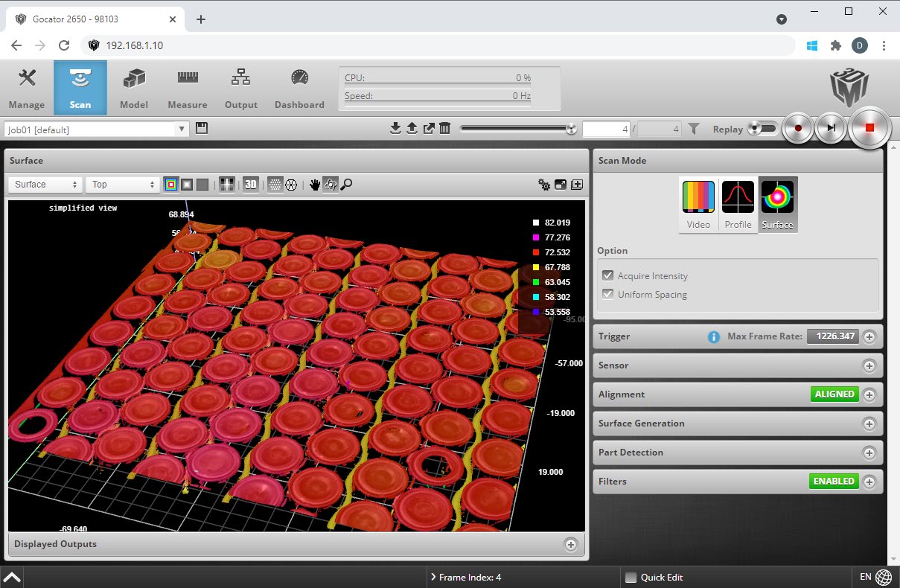Screen dimensions: 900x588
Task: Expand the Trigger panel
Action: [869, 336]
